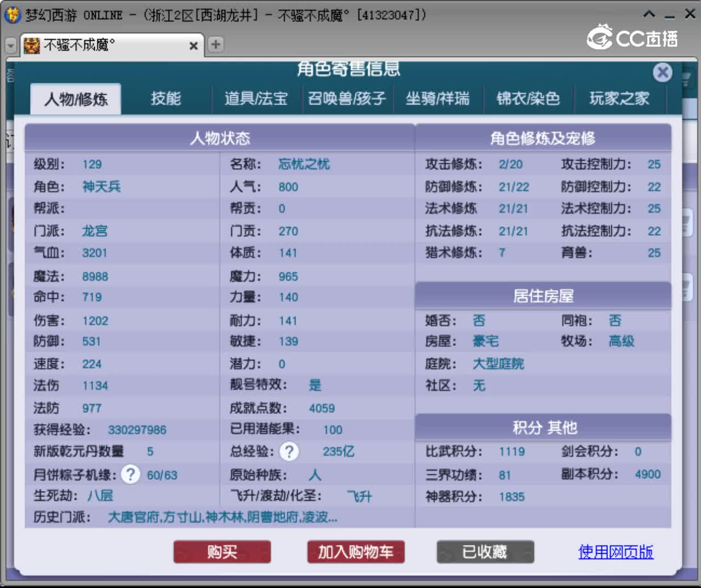
Task: Click the 副本积分 value 4900
Action: tap(648, 474)
